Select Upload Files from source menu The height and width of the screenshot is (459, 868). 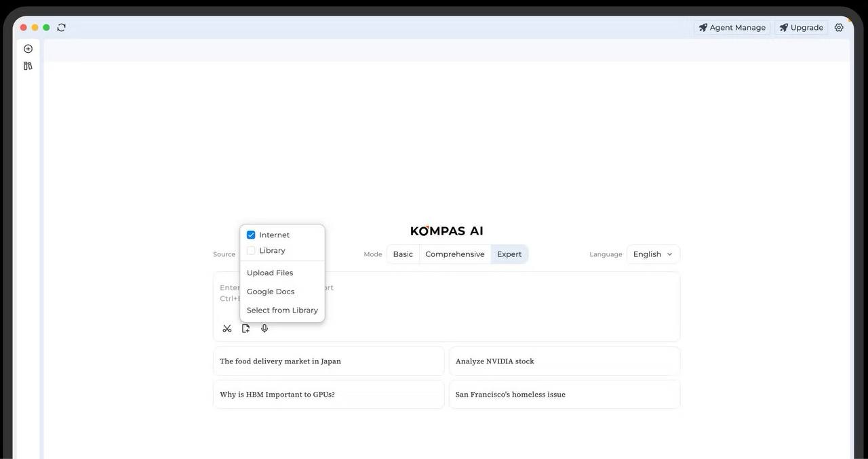pos(270,273)
